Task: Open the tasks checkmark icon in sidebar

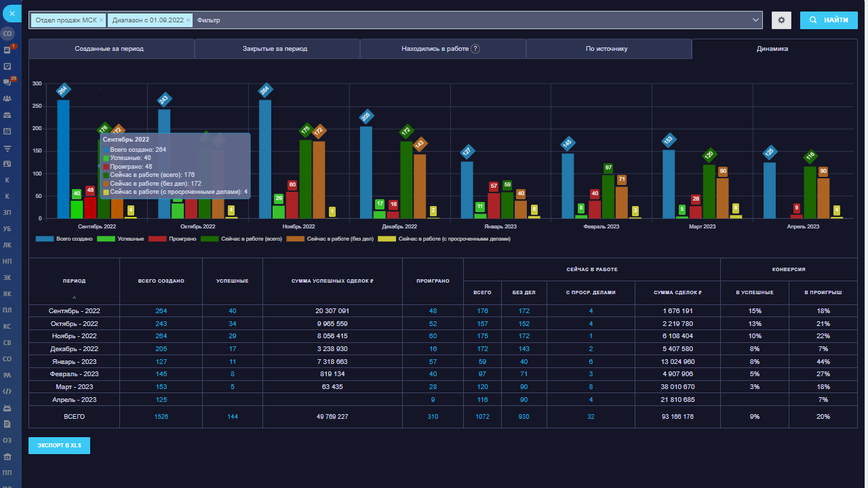Action: (x=7, y=66)
